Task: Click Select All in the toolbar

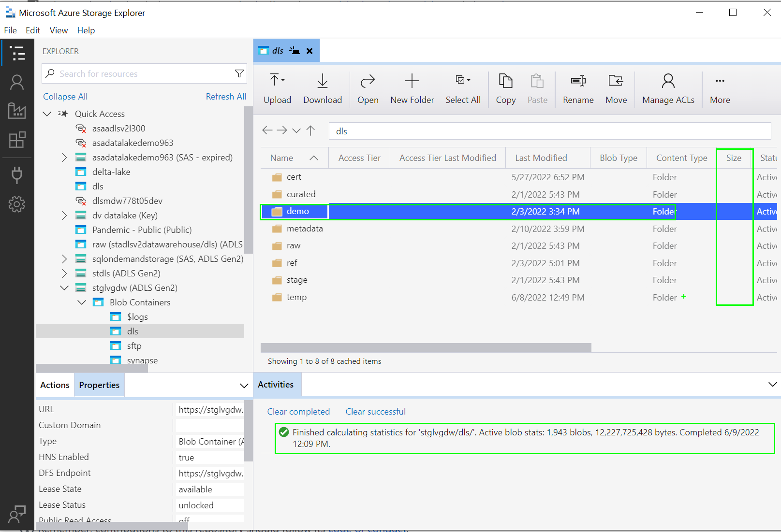Action: [463, 89]
